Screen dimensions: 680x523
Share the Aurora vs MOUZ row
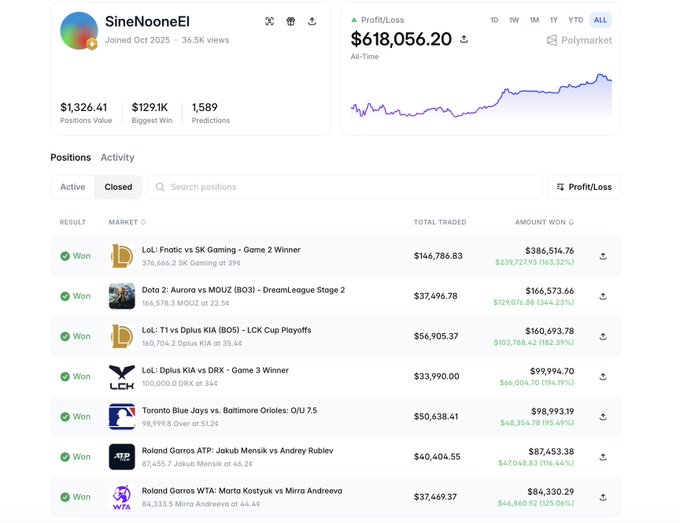[603, 296]
